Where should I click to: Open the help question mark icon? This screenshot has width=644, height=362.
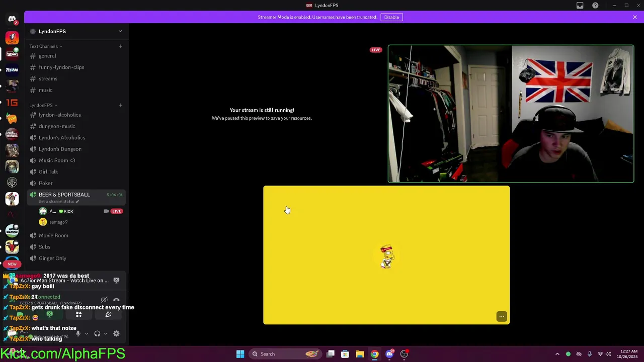(595, 6)
